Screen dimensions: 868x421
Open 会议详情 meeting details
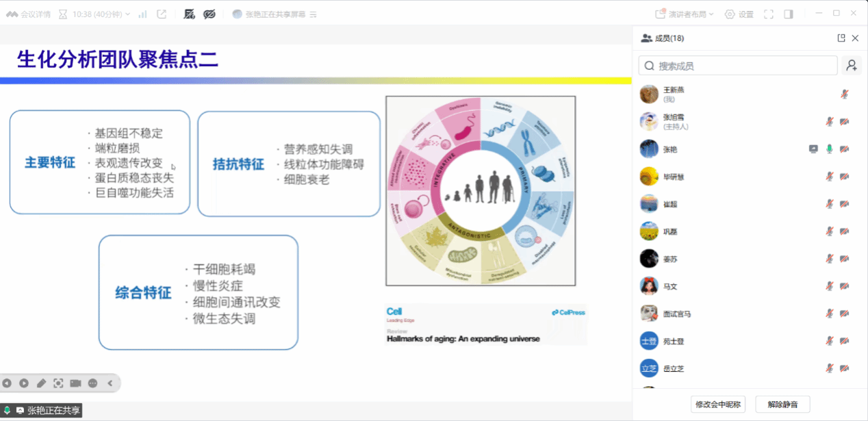point(28,14)
